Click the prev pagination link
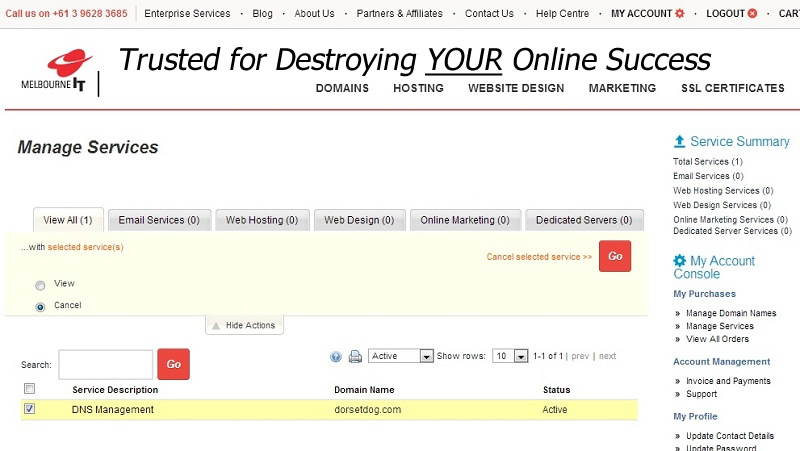 tap(580, 356)
